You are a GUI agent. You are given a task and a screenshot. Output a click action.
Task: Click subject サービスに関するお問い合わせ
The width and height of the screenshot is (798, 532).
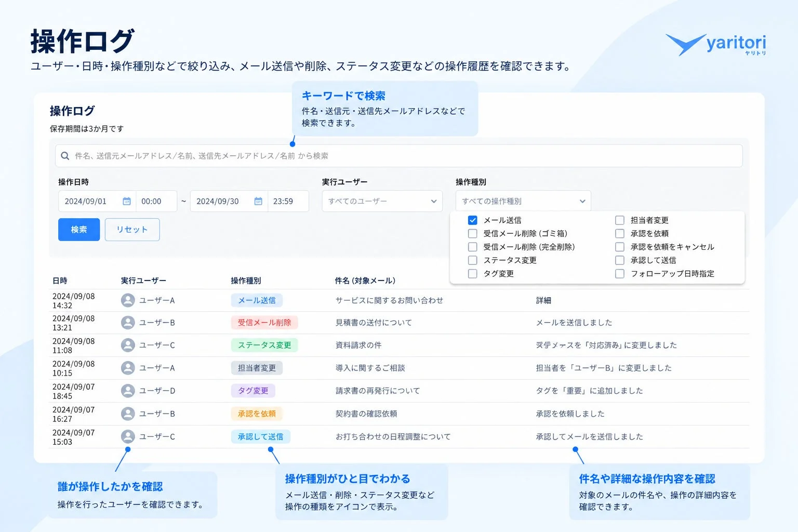coord(389,300)
